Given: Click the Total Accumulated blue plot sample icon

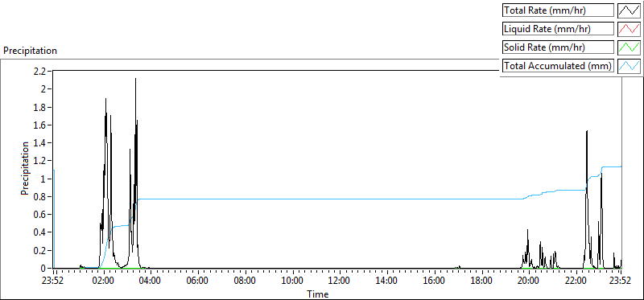Looking at the screenshot, I should click(x=629, y=66).
